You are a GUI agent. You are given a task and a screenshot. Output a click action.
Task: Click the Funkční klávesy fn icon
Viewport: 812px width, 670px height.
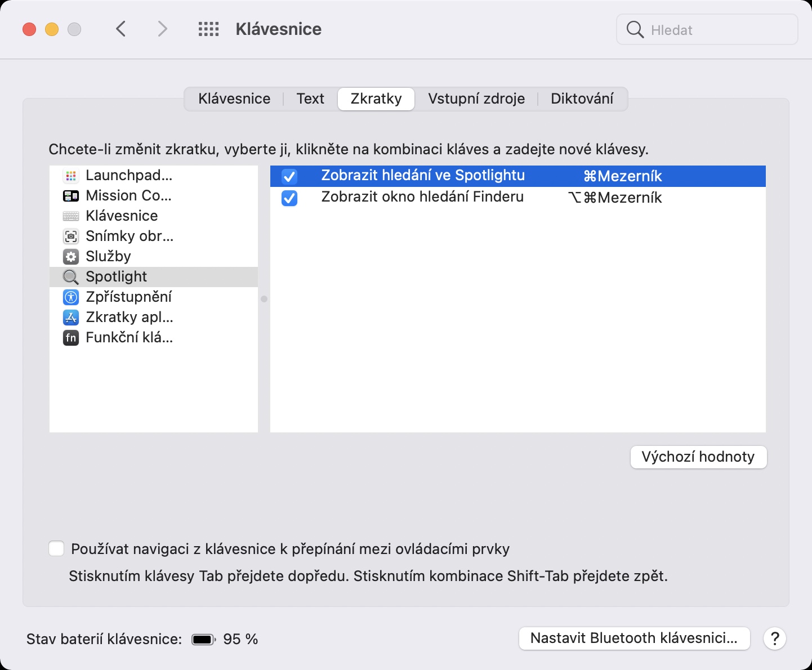[x=71, y=338]
